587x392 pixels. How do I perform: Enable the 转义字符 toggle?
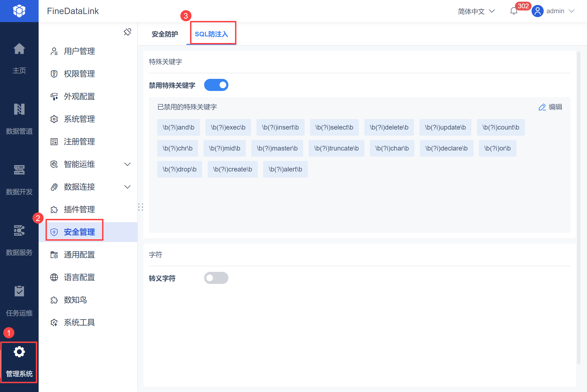tap(216, 278)
